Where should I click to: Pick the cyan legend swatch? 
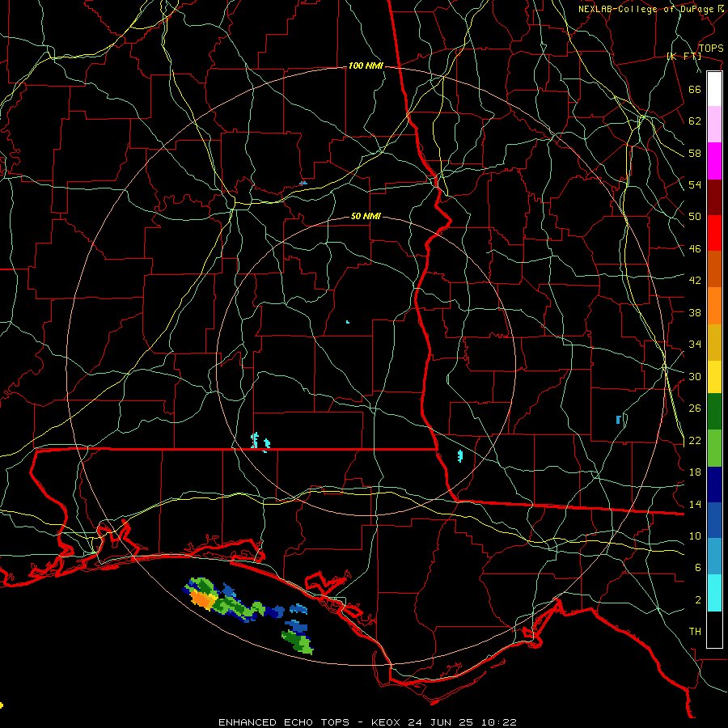(714, 593)
